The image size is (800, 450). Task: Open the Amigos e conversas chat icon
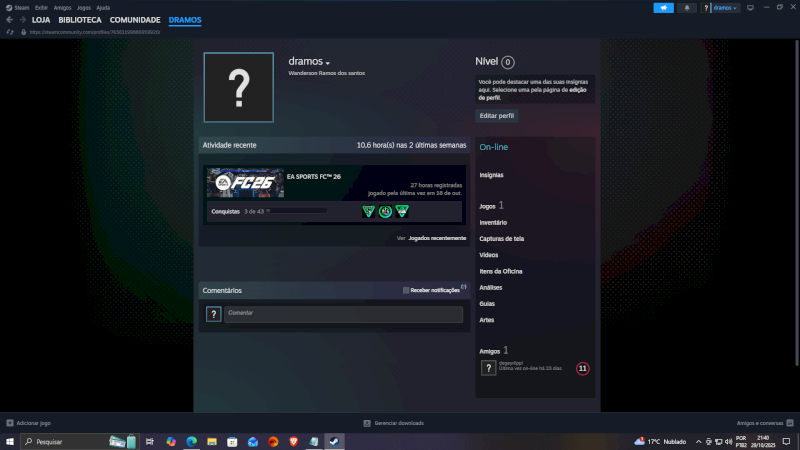[790, 423]
